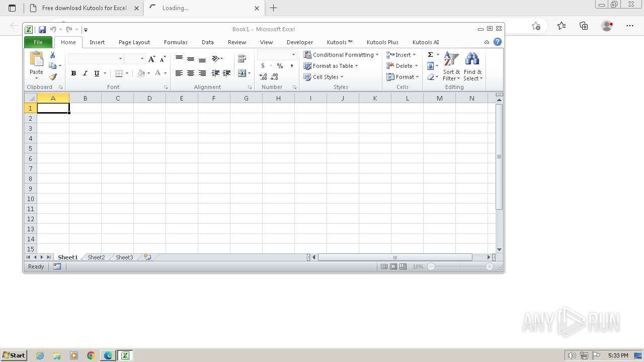Switch to the Insert ribbon tab
The image size is (644, 362).
click(97, 42)
